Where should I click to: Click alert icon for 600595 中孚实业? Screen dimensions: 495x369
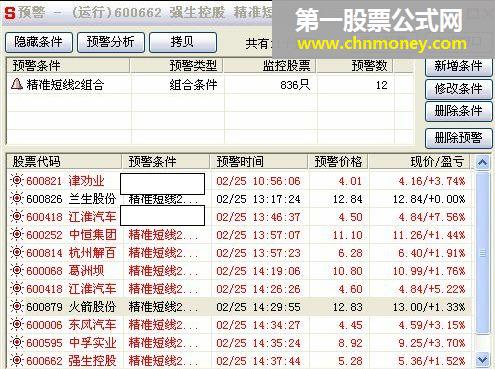[x=17, y=343]
